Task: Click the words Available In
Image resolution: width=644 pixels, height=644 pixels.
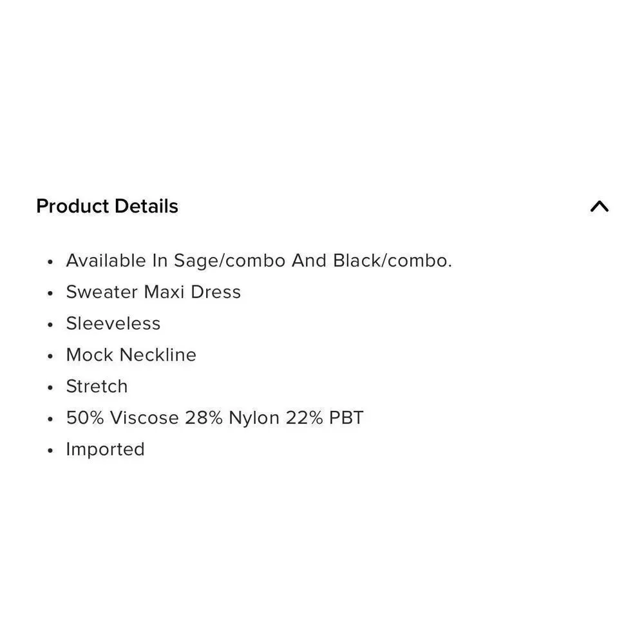Action: click(x=117, y=261)
